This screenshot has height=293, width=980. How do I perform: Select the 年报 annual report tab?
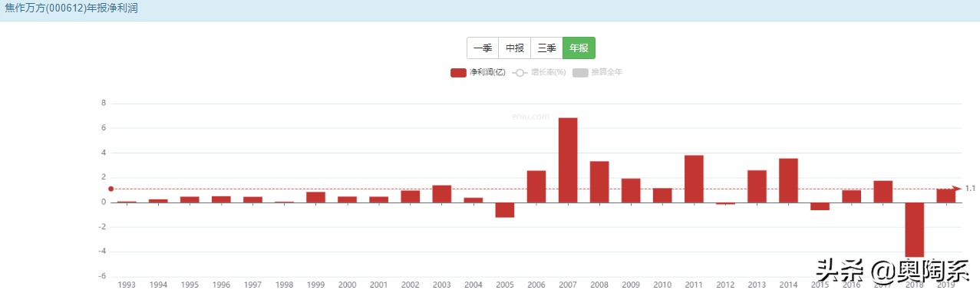pyautogui.click(x=579, y=48)
